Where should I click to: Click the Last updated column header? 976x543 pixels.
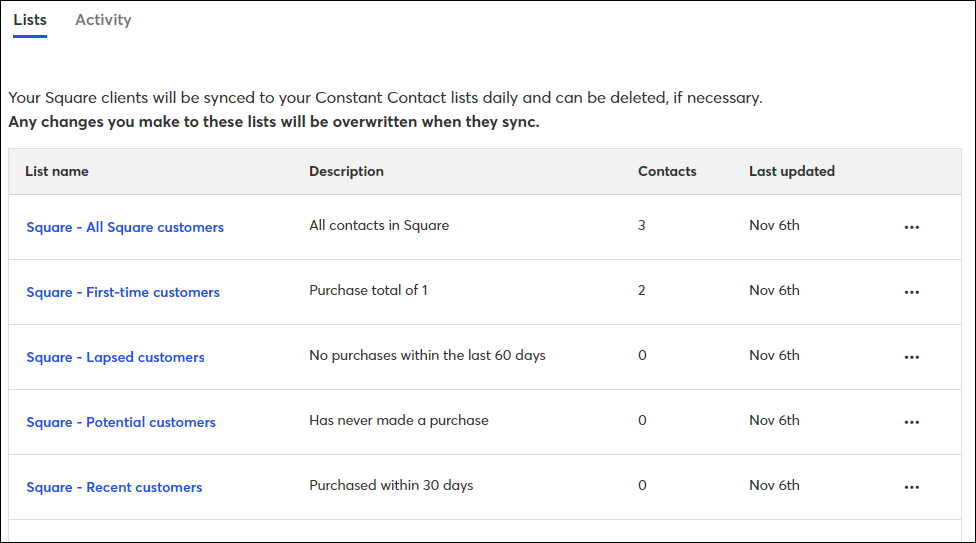(792, 171)
